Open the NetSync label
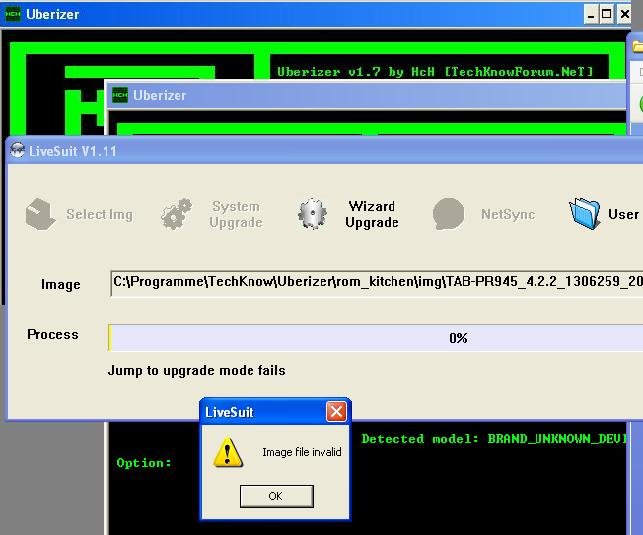 [508, 214]
